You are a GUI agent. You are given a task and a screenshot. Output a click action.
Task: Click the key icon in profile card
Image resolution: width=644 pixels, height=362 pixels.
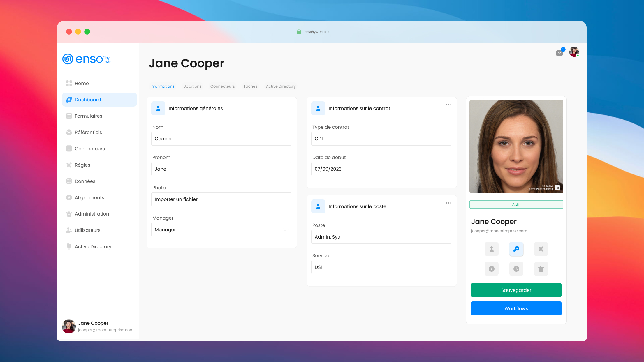tap(516, 249)
